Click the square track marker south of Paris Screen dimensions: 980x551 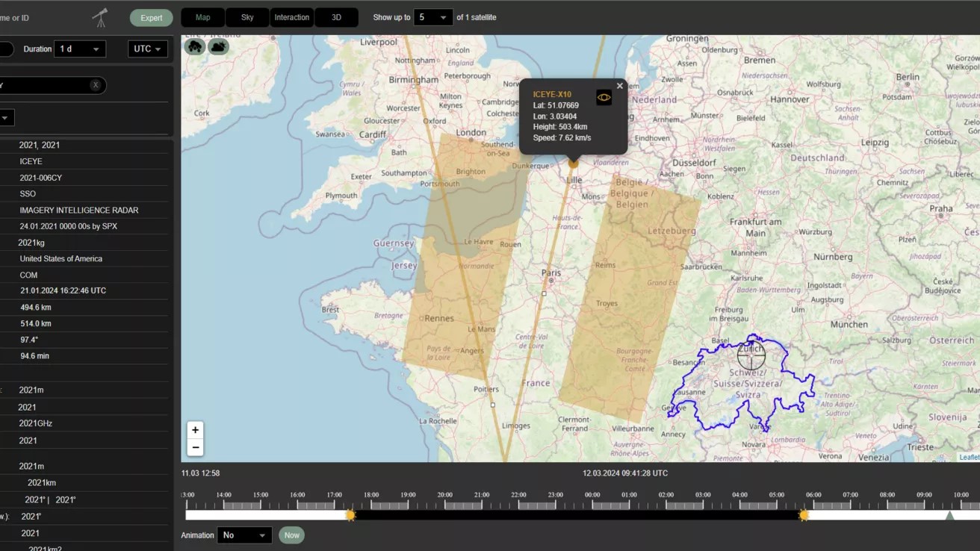pyautogui.click(x=544, y=293)
